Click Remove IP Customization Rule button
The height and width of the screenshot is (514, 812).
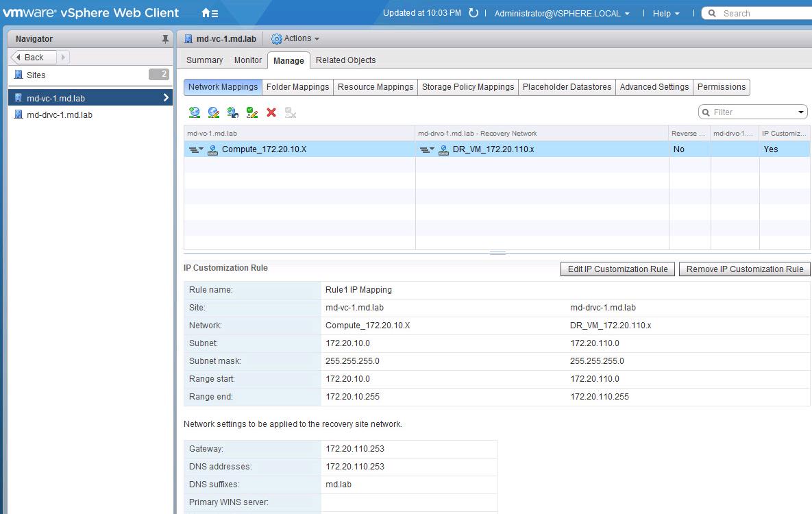(x=745, y=269)
